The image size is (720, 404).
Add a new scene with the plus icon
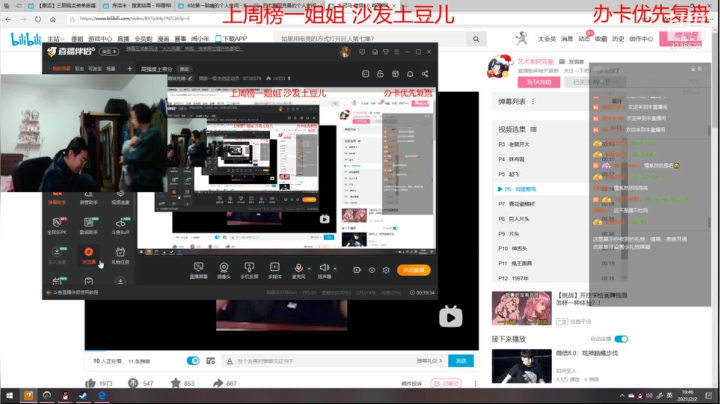(129, 68)
